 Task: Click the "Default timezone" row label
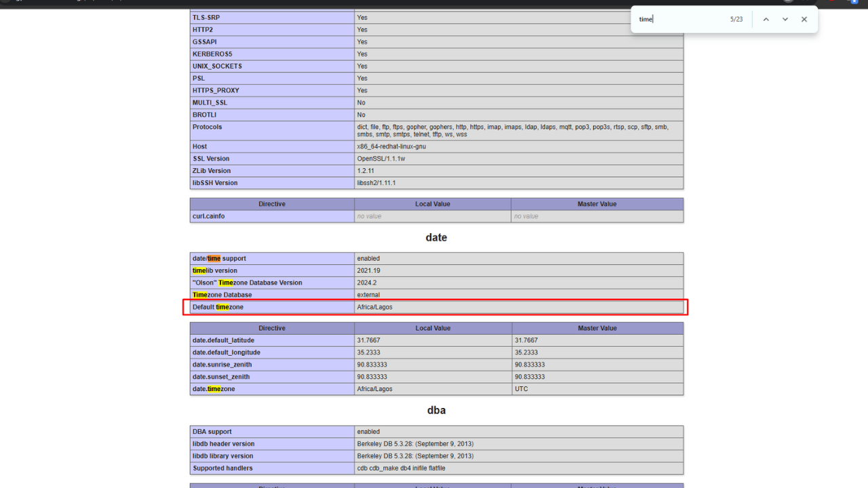point(218,307)
